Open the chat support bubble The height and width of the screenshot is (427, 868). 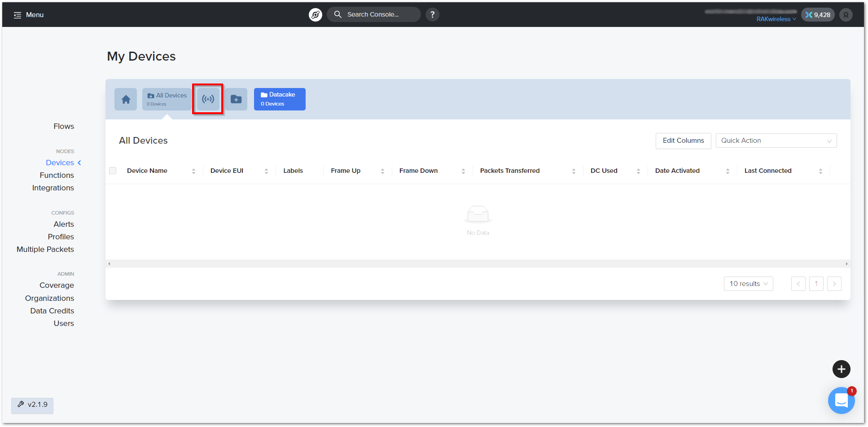click(841, 400)
